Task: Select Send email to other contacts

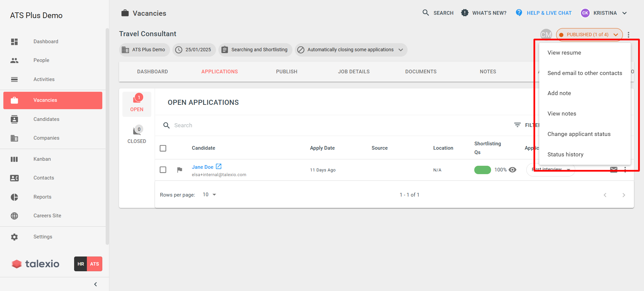Action: [x=585, y=73]
